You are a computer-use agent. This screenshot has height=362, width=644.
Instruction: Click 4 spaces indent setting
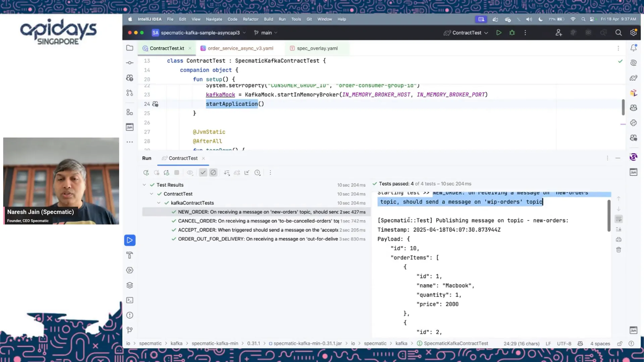[600, 344]
